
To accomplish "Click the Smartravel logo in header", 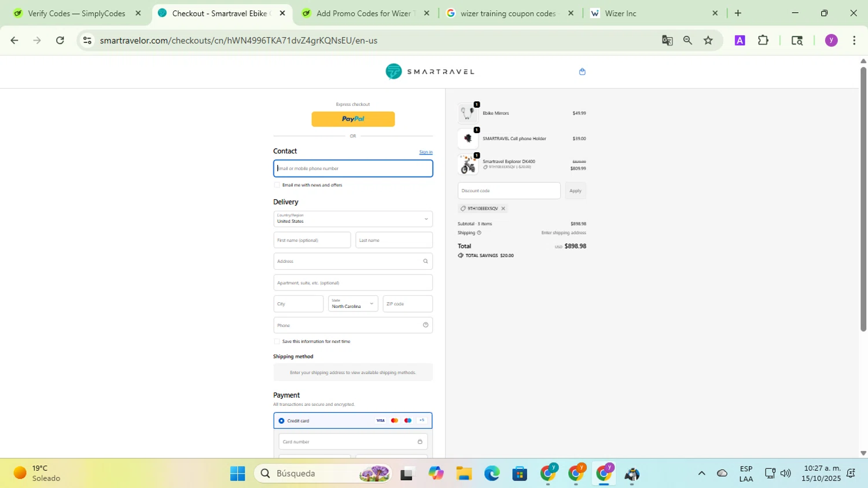I will [x=430, y=71].
